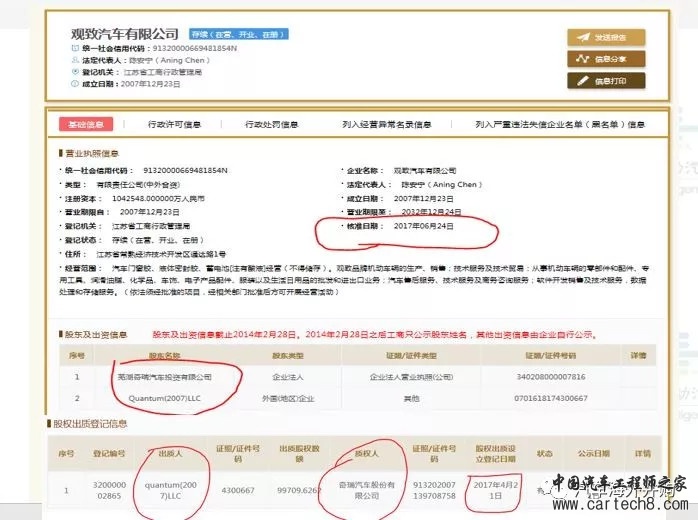Select the 基础信息 tab
This screenshot has height=520, width=698.
84,125
